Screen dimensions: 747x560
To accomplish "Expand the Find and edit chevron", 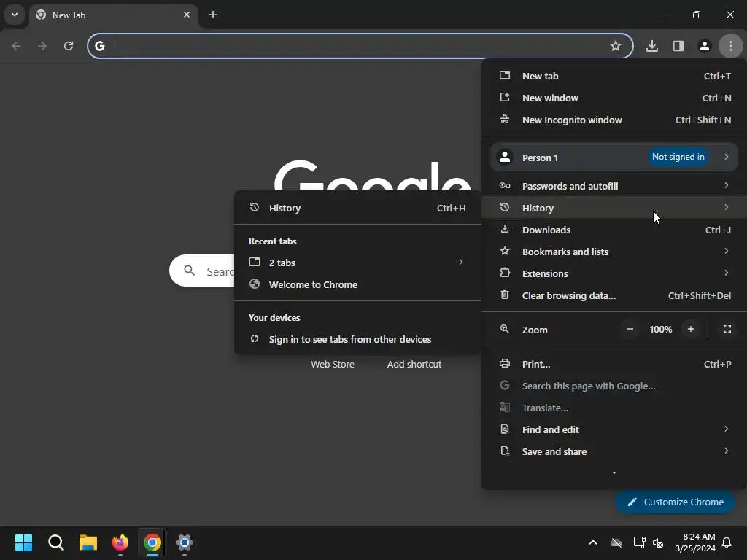I will coord(726,429).
